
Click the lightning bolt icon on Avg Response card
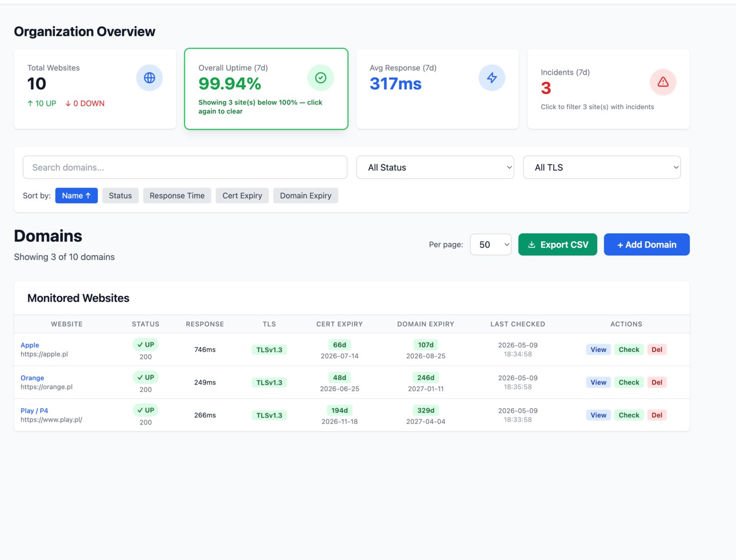[x=492, y=78]
